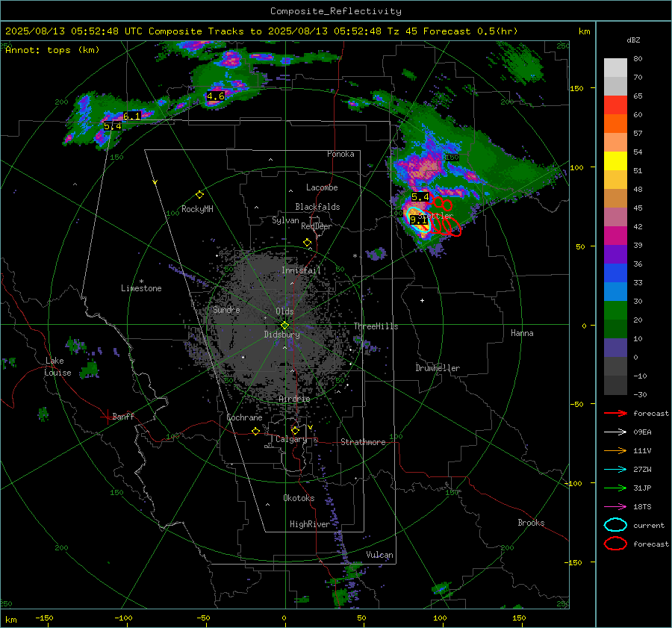Click the Calgary city label
Screen dimensions: 672x628
291,439
